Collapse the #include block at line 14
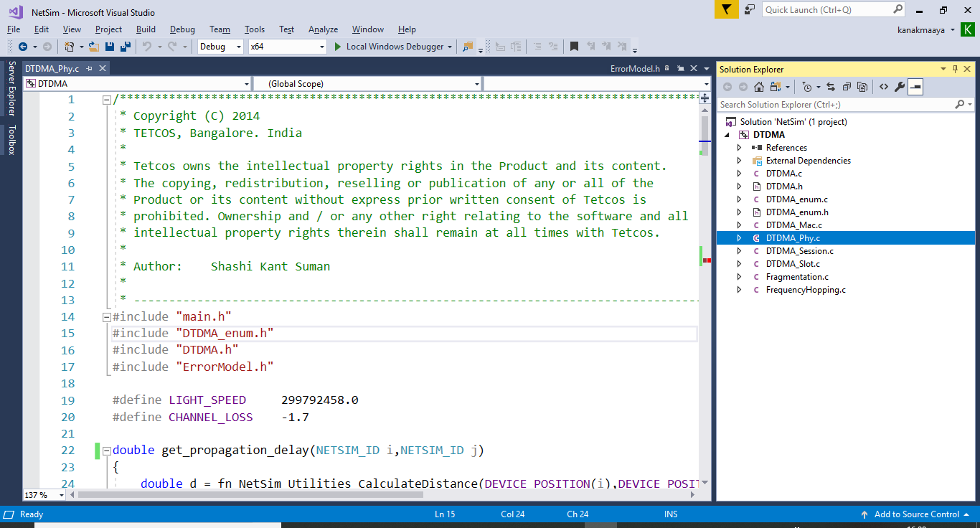The width and height of the screenshot is (980, 528). (107, 317)
